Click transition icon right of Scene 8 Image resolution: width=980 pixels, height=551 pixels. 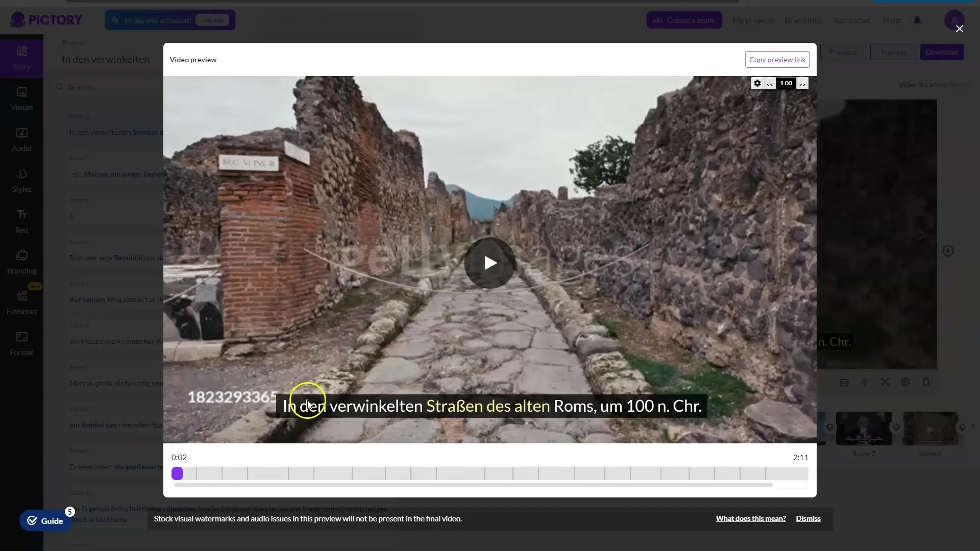[962, 428]
